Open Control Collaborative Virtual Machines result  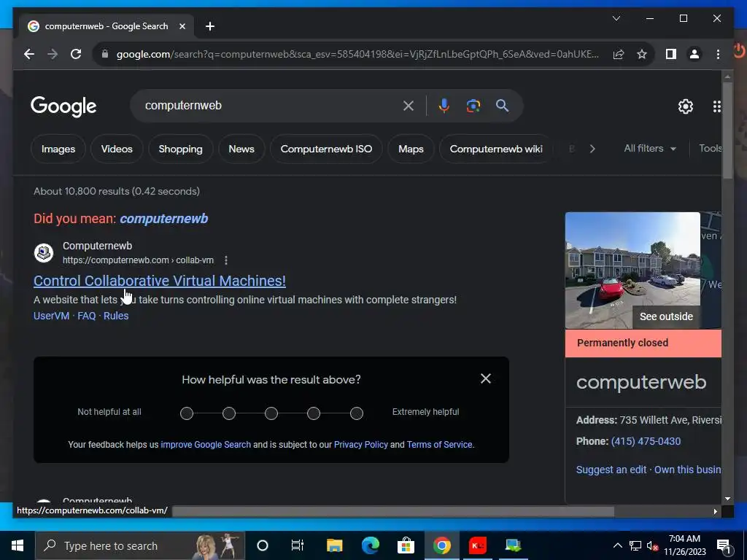coord(160,281)
